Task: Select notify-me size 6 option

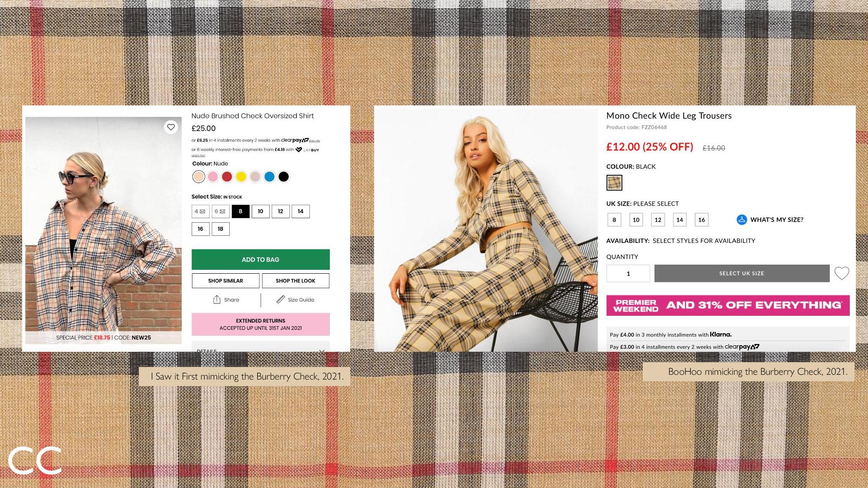Action: (220, 211)
